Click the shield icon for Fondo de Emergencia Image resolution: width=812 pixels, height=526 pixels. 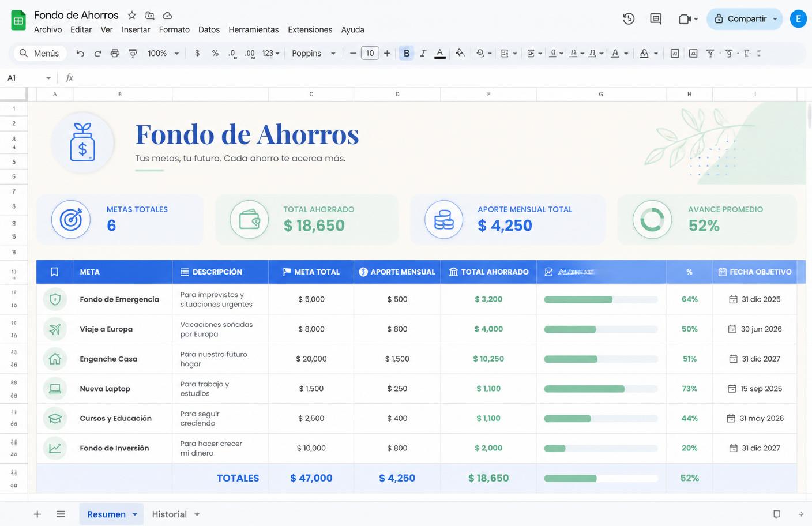click(55, 299)
